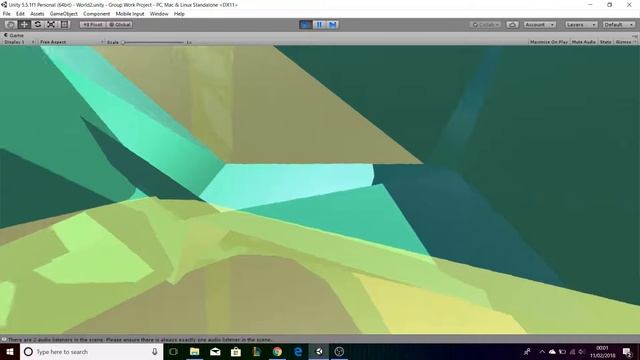The width and height of the screenshot is (640, 360).
Task: Show hidden system tray icons
Action: [x=542, y=351]
